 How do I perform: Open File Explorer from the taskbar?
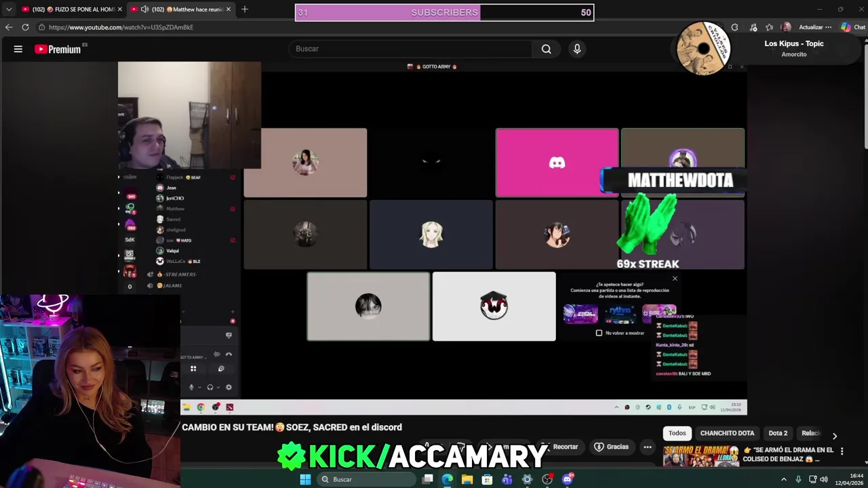(467, 479)
